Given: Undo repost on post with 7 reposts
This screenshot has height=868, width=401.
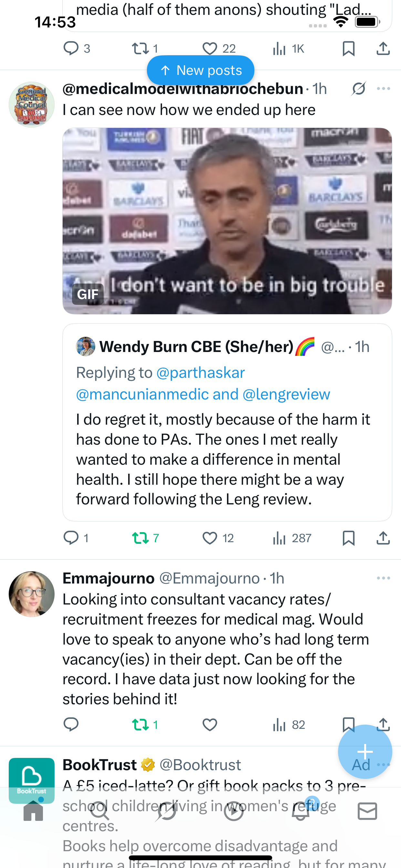Looking at the screenshot, I should [x=140, y=538].
